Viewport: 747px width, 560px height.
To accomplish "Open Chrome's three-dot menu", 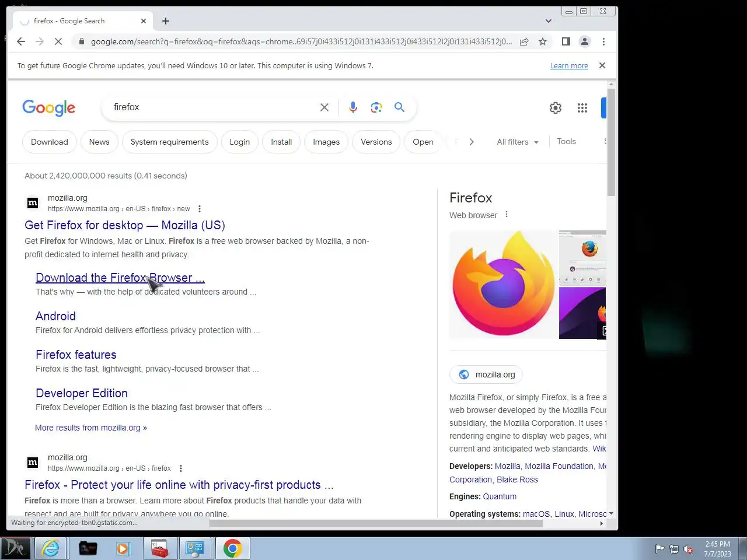I will pos(603,41).
